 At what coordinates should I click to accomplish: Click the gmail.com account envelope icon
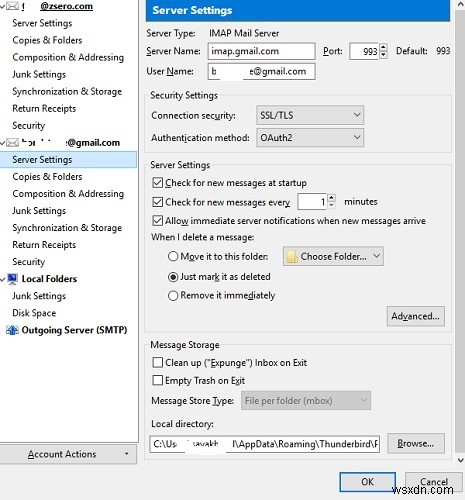[12, 143]
